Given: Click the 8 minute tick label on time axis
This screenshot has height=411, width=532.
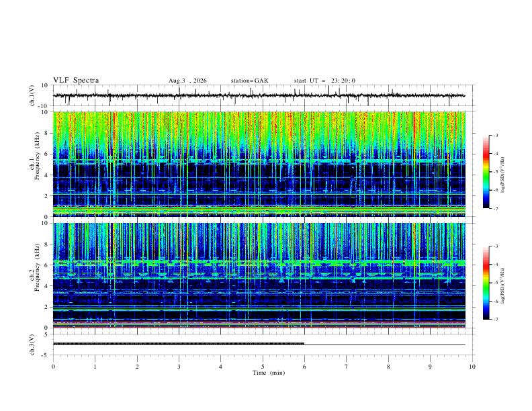Looking at the screenshot, I should point(388,367).
